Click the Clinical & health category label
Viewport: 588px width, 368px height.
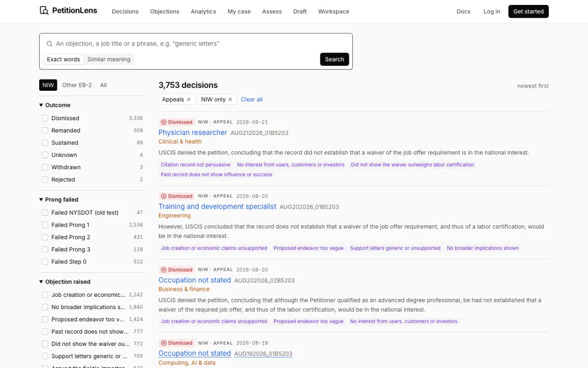[x=180, y=142]
